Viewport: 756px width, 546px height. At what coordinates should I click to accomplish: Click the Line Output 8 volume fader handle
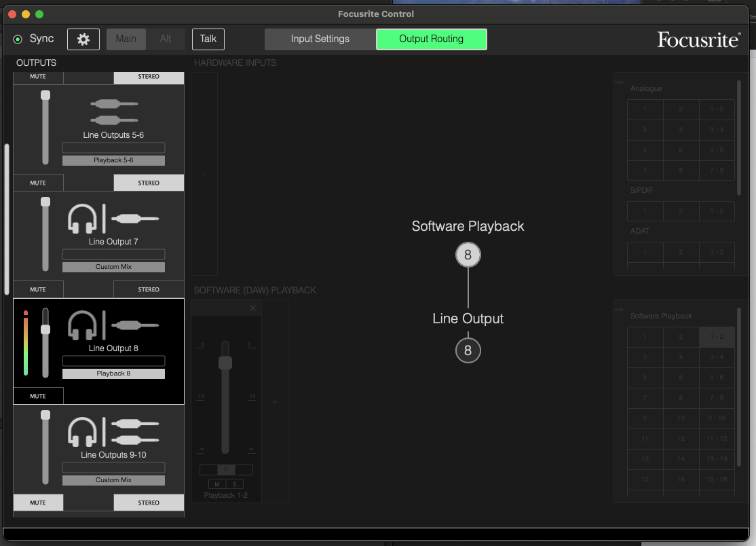coord(45,329)
